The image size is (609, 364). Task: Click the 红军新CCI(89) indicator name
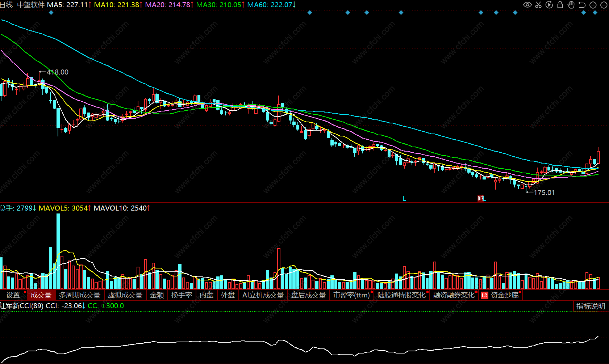(x=22, y=306)
